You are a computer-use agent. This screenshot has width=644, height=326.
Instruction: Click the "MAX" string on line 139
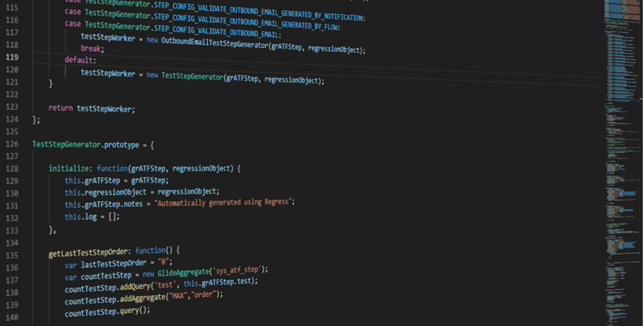tap(179, 297)
